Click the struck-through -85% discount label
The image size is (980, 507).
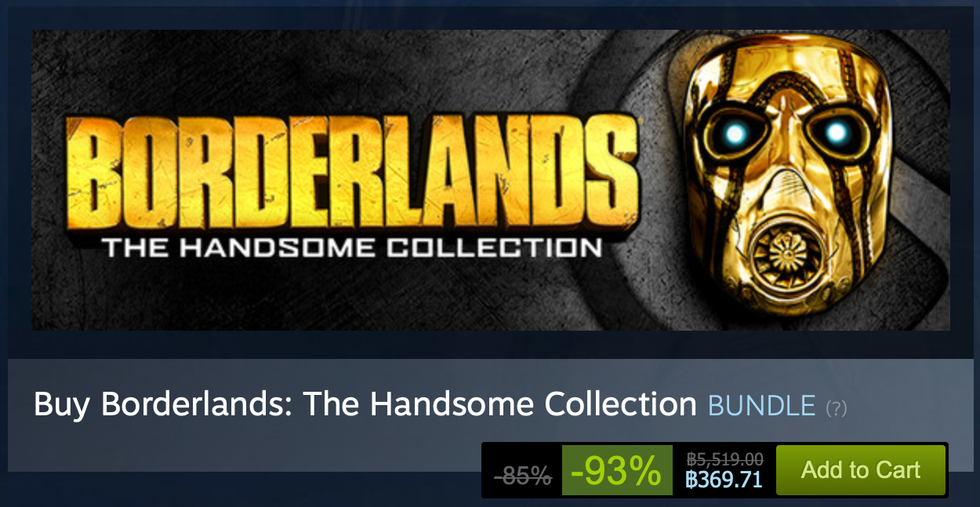tap(522, 475)
